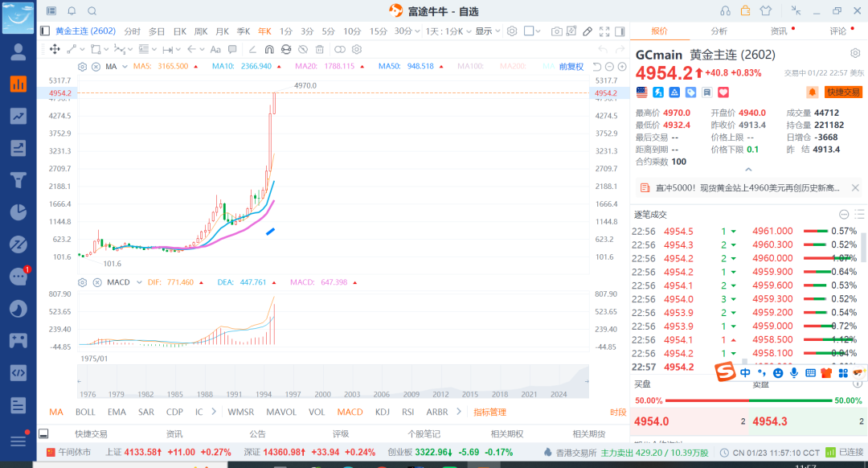Open the customer service headset icon
868x468 pixels.
pos(725,11)
